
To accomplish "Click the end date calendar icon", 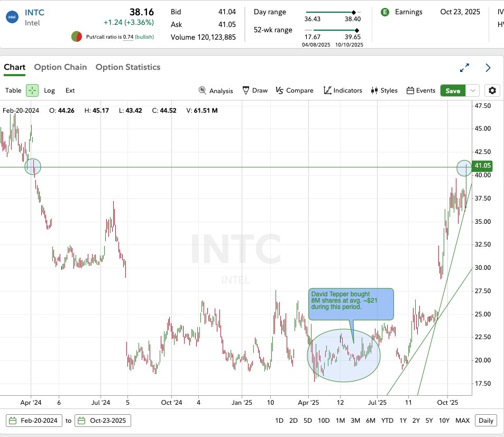I will coord(81,421).
